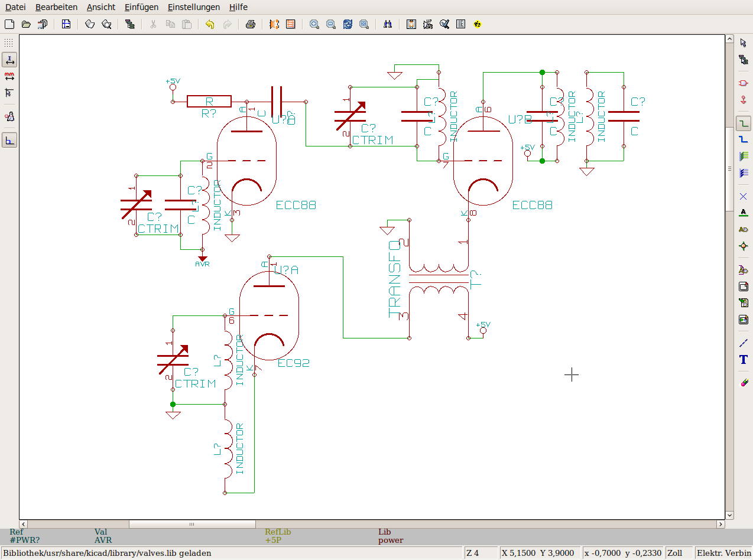
Task: Activate the Place Junction tool
Action: [x=744, y=246]
